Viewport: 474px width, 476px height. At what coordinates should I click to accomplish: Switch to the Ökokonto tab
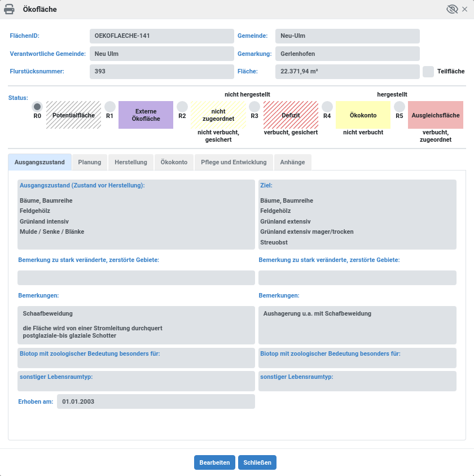coord(174,162)
